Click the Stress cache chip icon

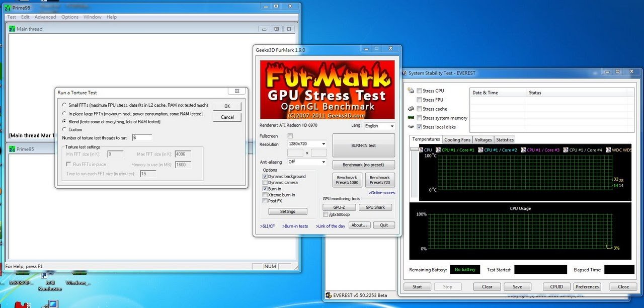411,109
